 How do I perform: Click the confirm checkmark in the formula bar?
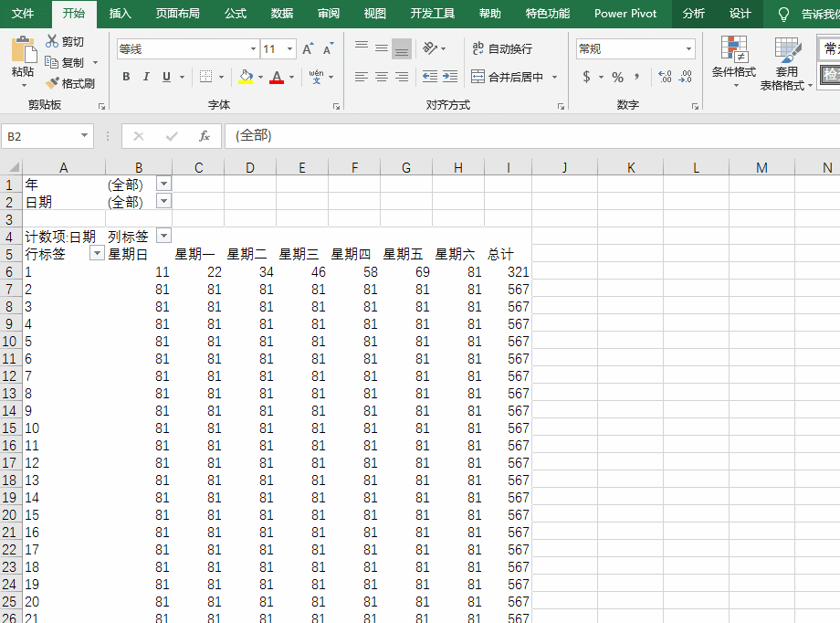[172, 136]
